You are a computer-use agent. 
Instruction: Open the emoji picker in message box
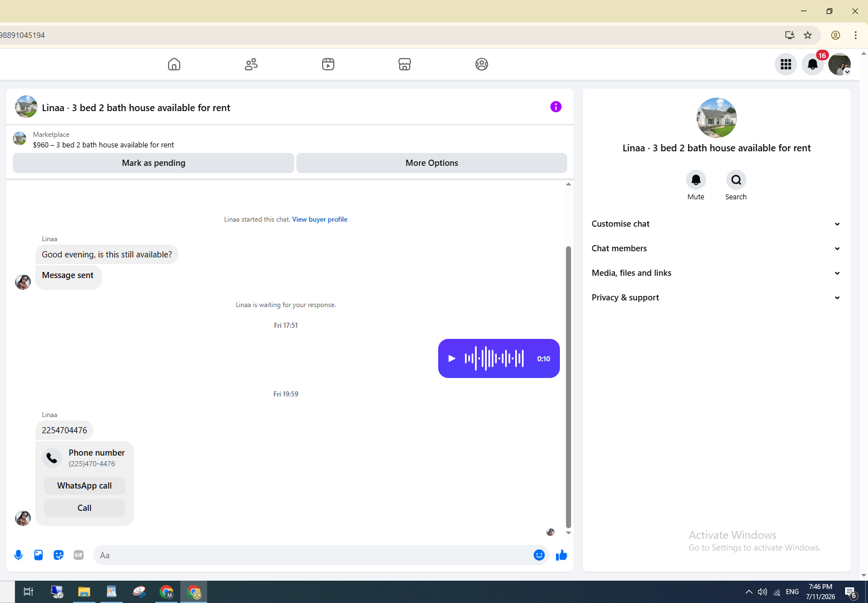(539, 555)
